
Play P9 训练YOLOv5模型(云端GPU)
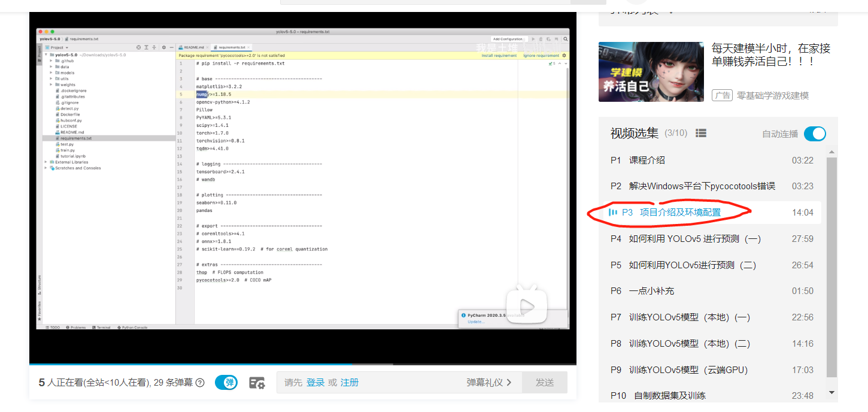click(712, 370)
